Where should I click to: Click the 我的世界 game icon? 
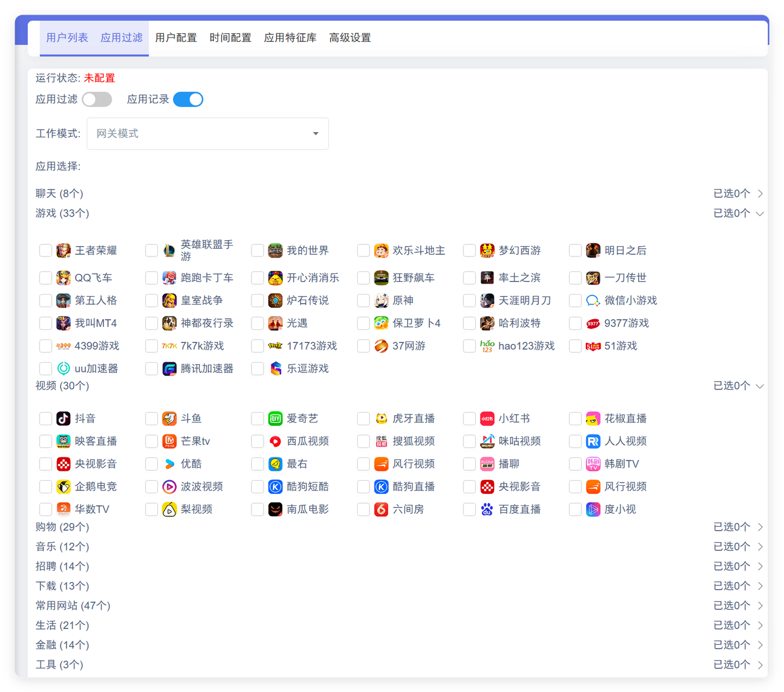point(275,250)
